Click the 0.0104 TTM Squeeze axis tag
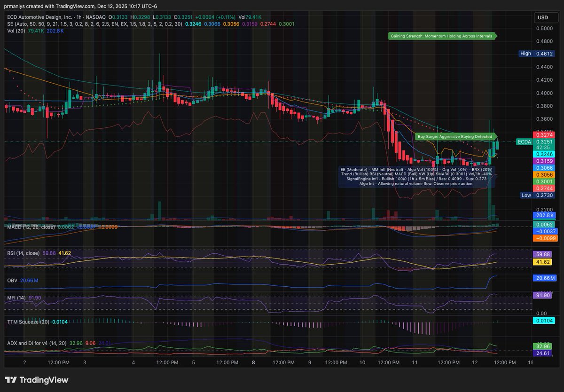The image size is (564, 392). [x=543, y=321]
